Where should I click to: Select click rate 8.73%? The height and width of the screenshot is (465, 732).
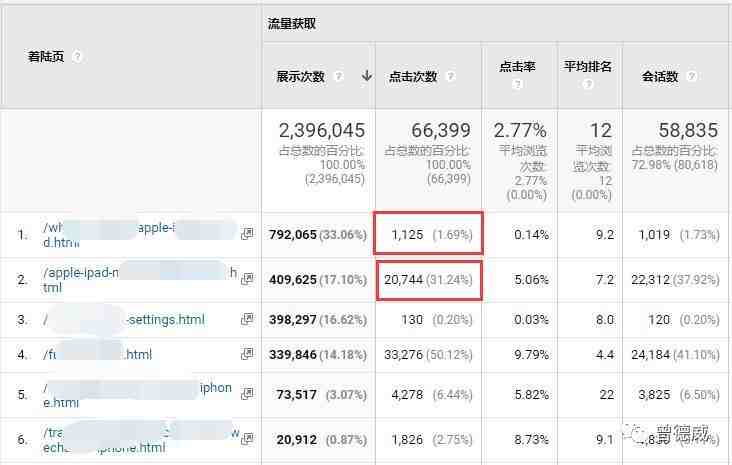(x=532, y=439)
